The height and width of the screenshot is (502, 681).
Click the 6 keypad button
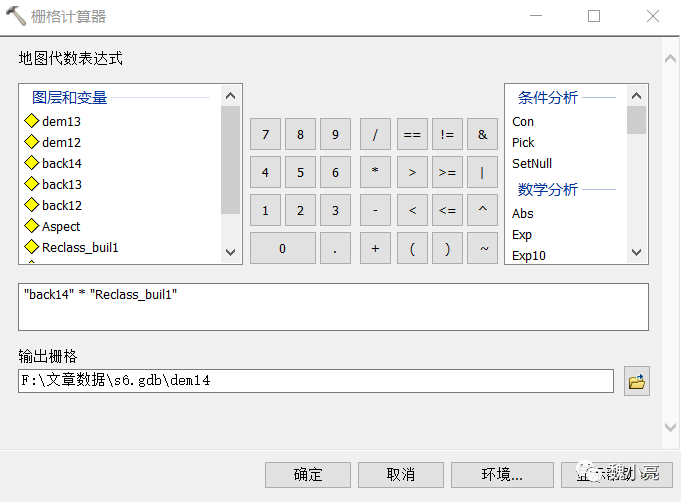click(x=335, y=172)
